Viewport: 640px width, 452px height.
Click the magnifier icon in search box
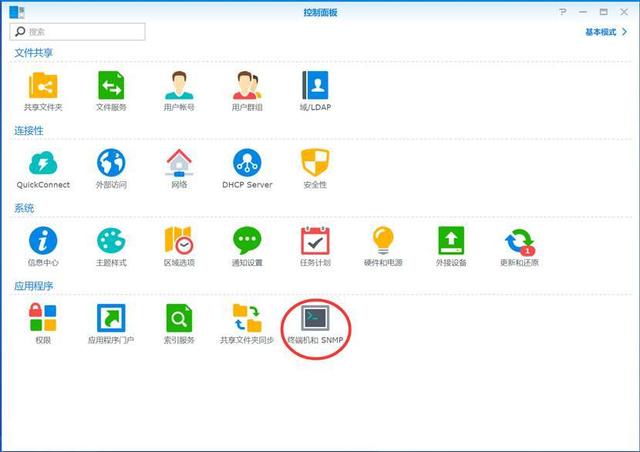(20, 31)
